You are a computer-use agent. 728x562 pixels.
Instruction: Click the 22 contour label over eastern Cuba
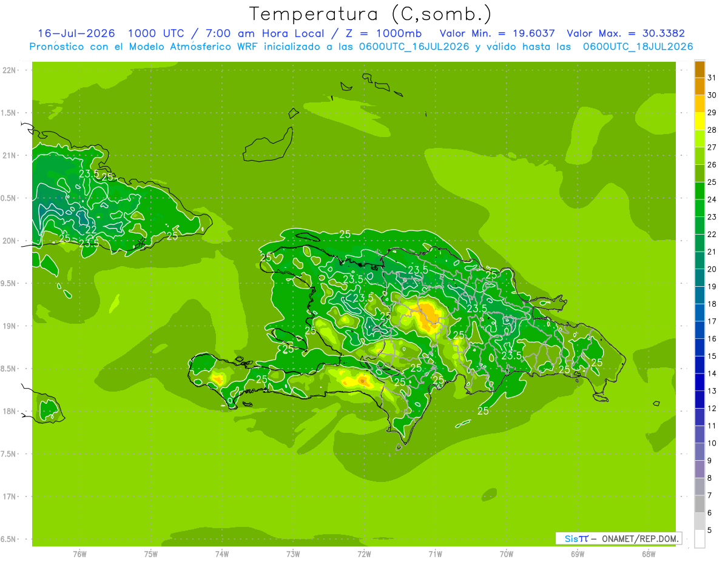point(90,230)
